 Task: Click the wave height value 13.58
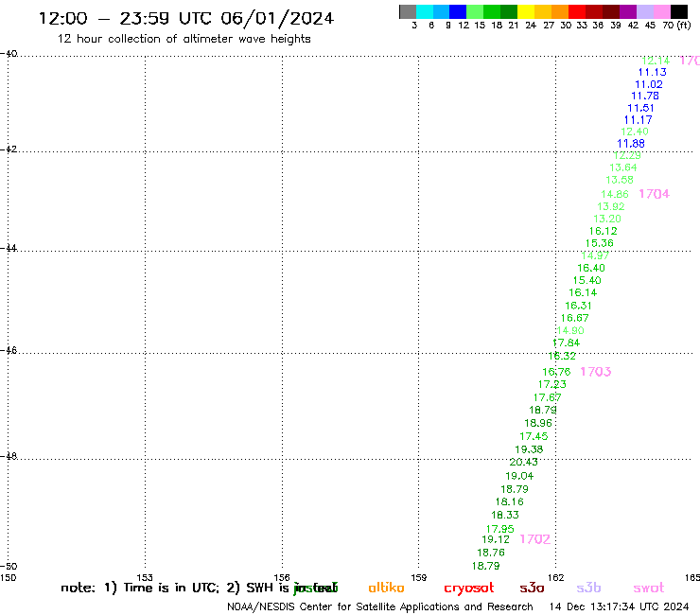click(x=620, y=180)
